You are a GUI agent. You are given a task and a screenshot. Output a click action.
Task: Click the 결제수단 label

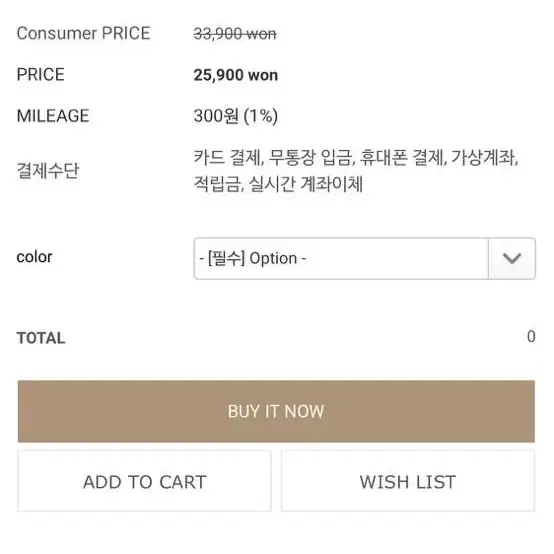47,171
